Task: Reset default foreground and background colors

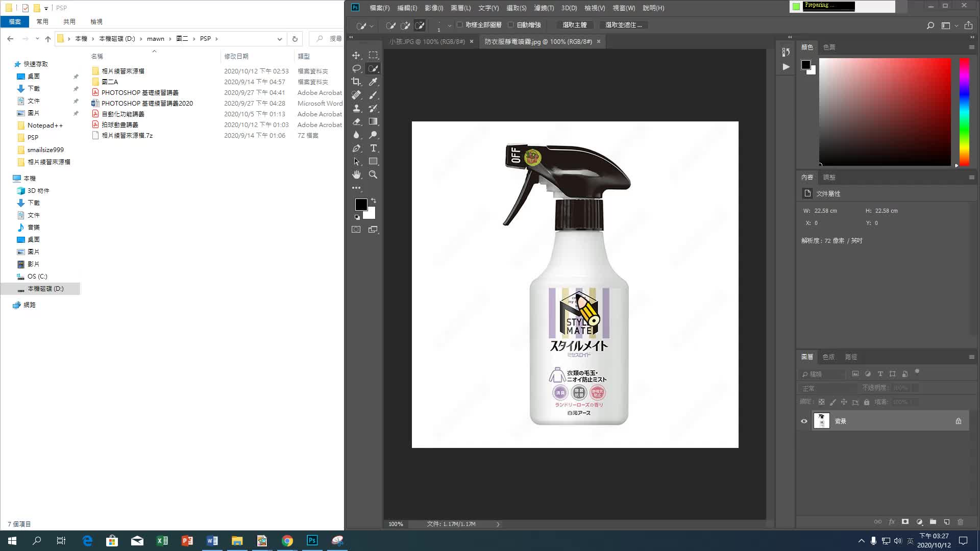Action: [357, 217]
